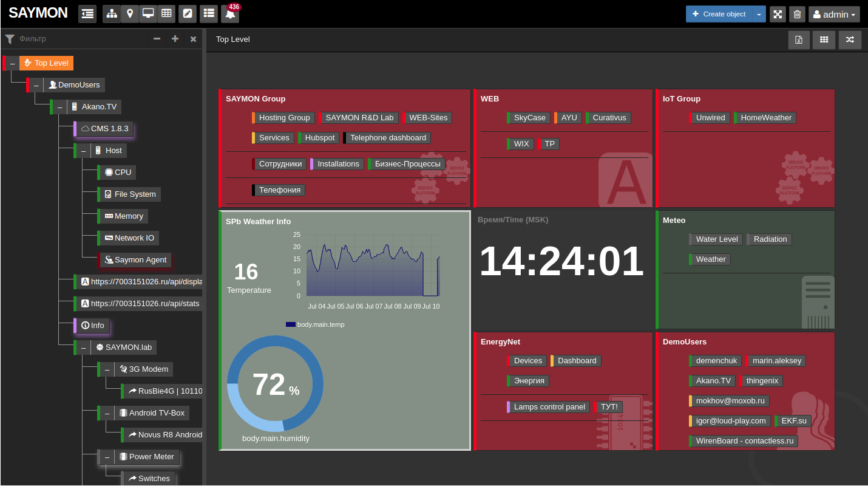The height and width of the screenshot is (486, 868).
Task: Select the Memory tree item
Action: [x=124, y=216]
